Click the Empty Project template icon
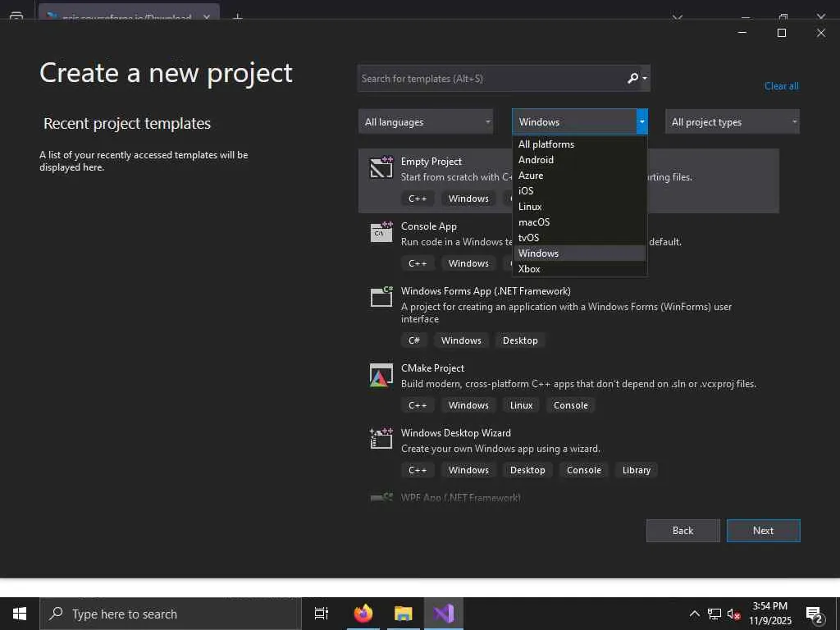 click(381, 167)
